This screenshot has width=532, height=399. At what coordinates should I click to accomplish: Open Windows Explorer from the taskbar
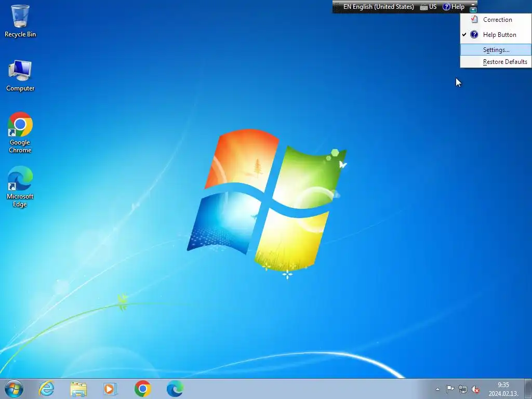tap(79, 389)
